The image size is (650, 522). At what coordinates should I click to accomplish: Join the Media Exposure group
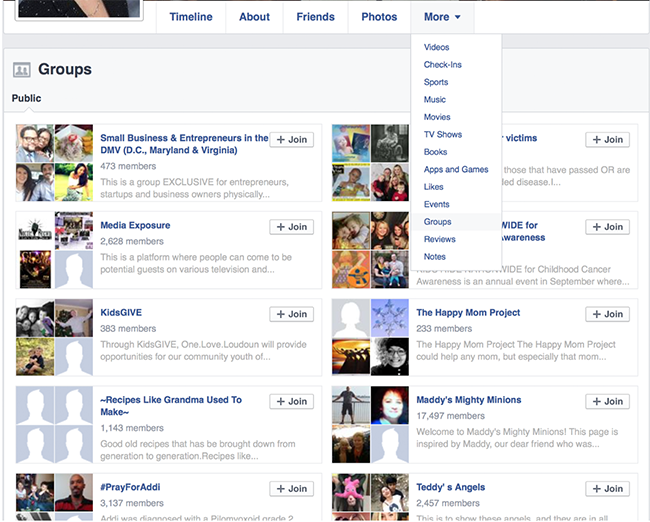tap(292, 227)
